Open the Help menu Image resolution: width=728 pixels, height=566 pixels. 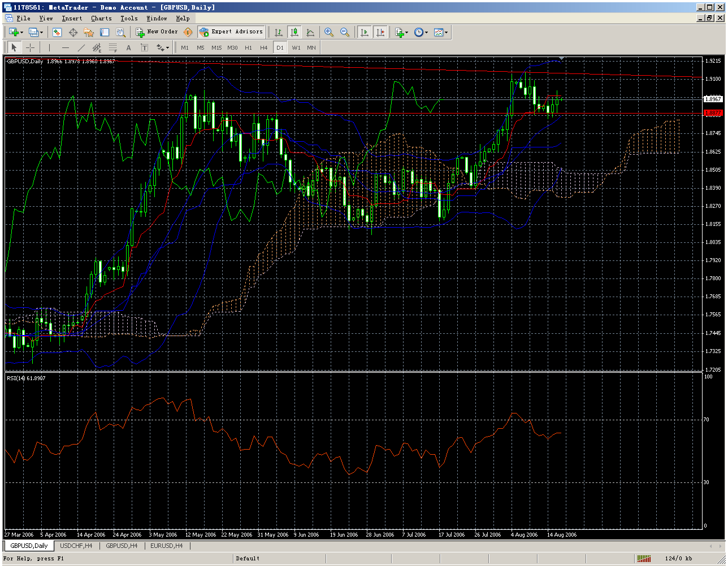(x=183, y=18)
